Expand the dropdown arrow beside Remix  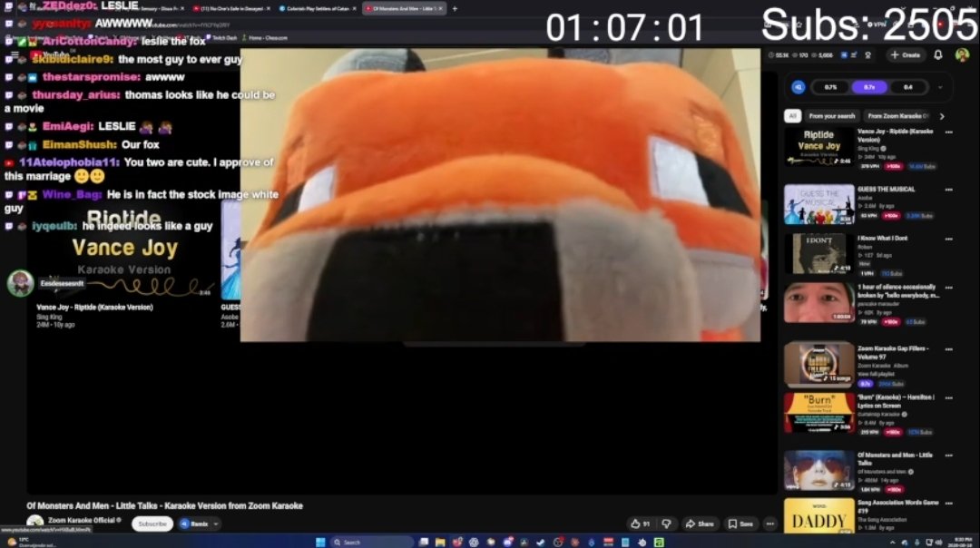216,524
